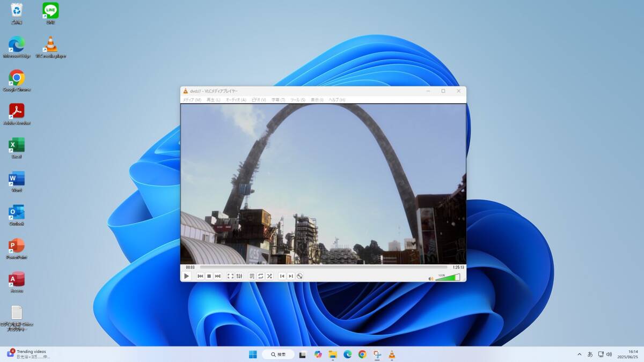This screenshot has width=644, height=362.
Task: Open the メディア (M) menu
Action: click(192, 100)
